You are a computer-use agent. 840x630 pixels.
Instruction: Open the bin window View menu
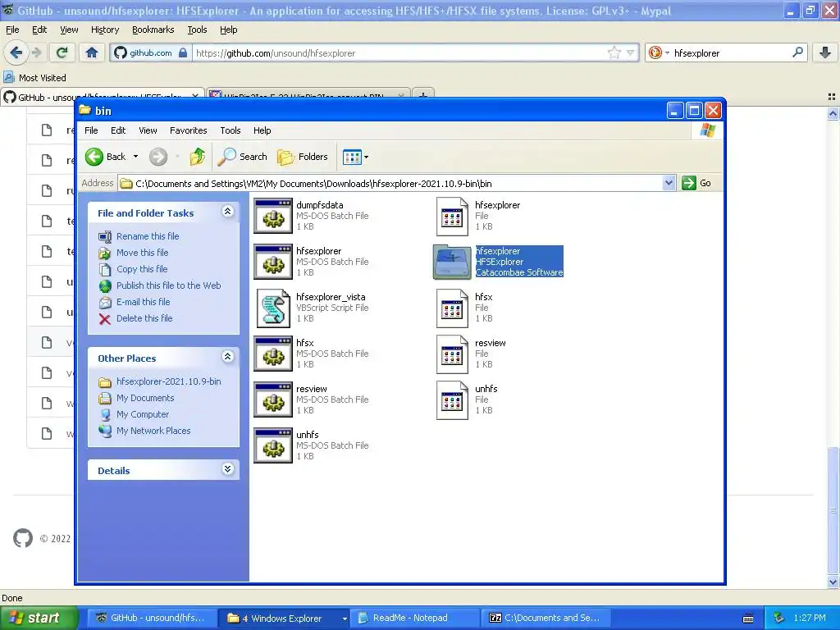[148, 130]
